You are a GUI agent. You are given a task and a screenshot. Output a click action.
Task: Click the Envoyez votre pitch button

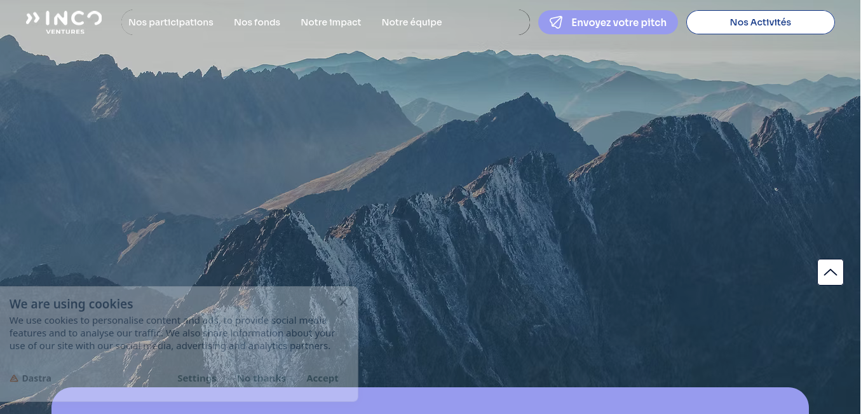click(x=608, y=22)
